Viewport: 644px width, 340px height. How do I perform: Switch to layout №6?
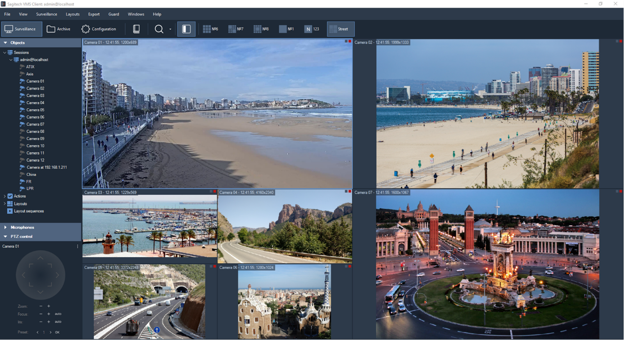pos(210,29)
